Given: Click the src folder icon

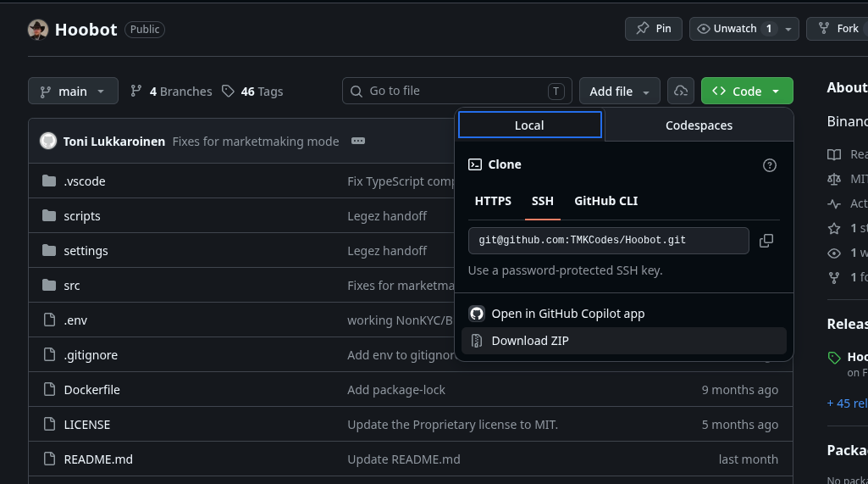Looking at the screenshot, I should click(49, 285).
